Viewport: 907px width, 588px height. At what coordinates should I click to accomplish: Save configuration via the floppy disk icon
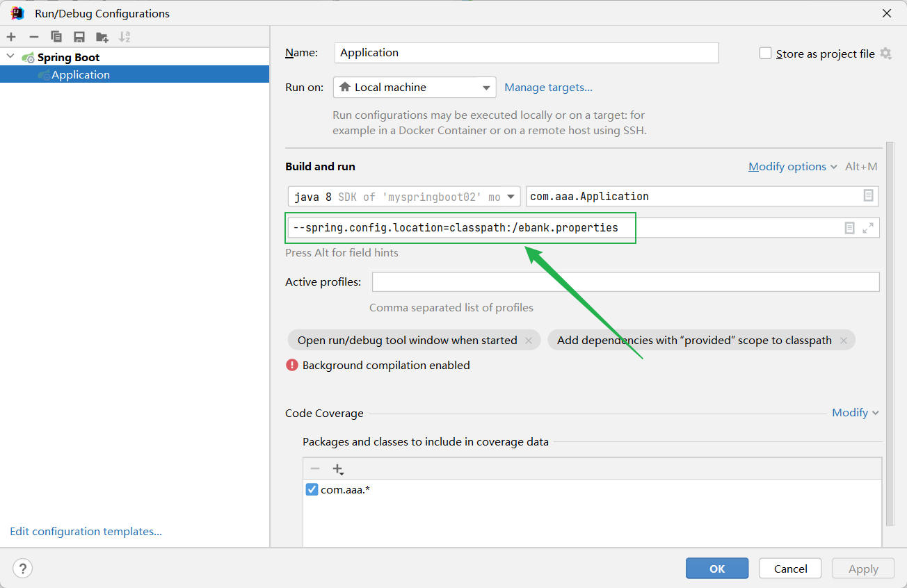79,37
